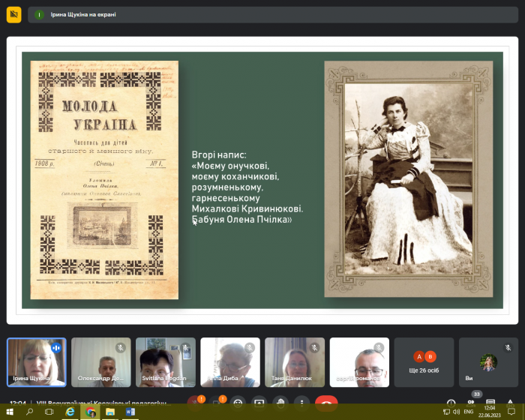Screen dimensions: 525x420
Task: Expand the 'Ще 26 осіб' participants tile
Action: click(424, 361)
